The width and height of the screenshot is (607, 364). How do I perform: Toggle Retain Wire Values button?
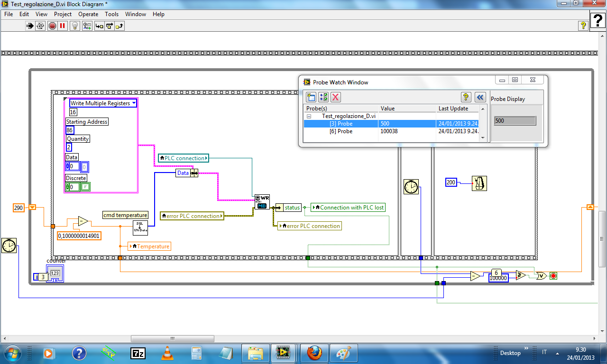pyautogui.click(x=87, y=26)
